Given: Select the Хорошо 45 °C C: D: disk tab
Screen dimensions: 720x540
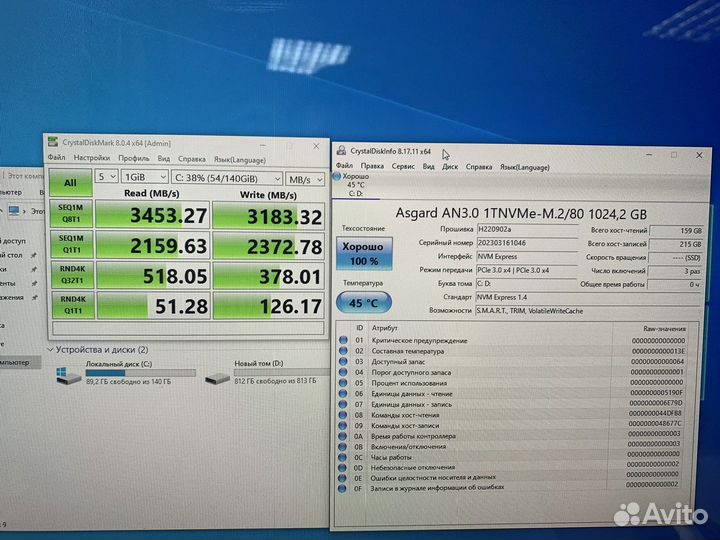Looking at the screenshot, I should (x=356, y=185).
